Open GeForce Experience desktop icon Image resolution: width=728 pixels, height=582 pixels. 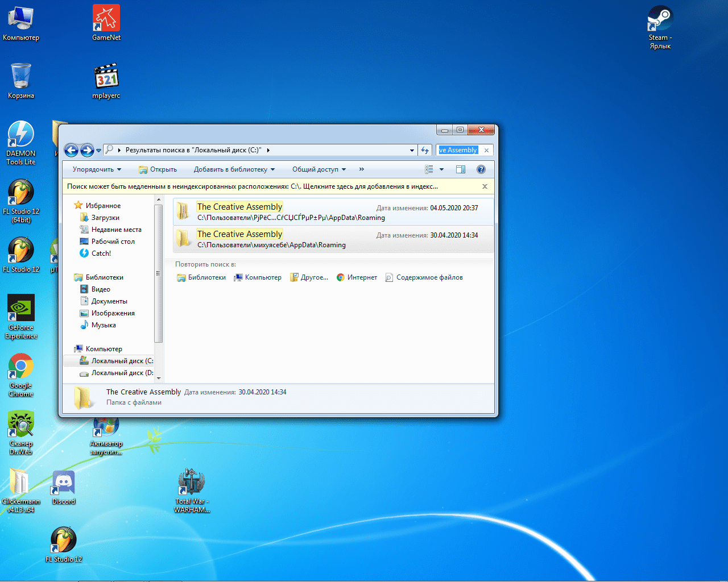click(x=21, y=317)
